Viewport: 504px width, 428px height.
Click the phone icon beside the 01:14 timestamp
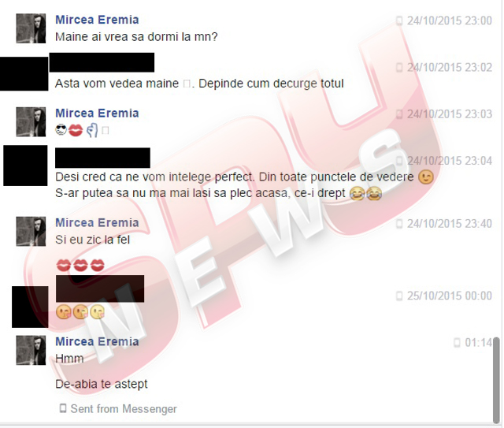click(457, 343)
